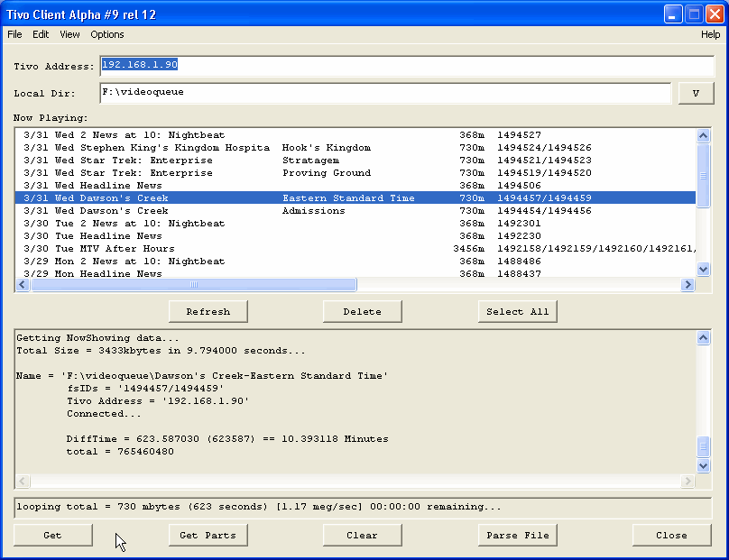The width and height of the screenshot is (729, 560).
Task: Open the View menu
Action: [x=69, y=34]
